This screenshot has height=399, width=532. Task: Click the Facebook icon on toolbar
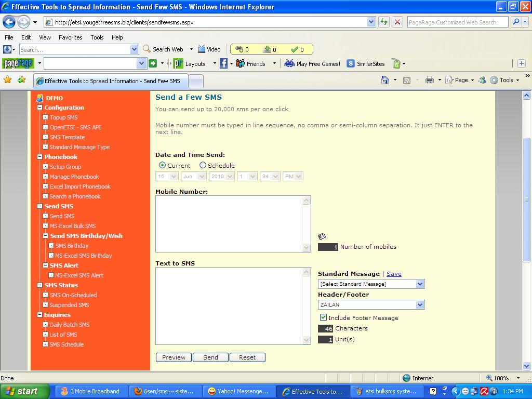tap(223, 63)
